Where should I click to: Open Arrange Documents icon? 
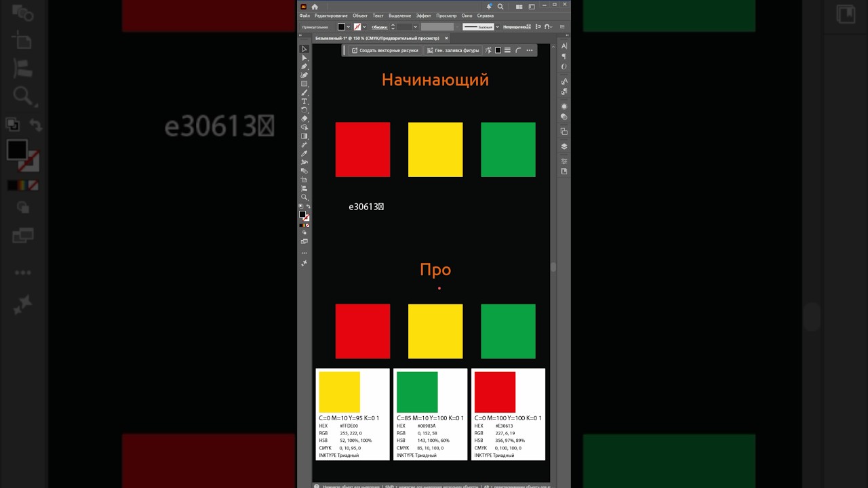tap(519, 7)
